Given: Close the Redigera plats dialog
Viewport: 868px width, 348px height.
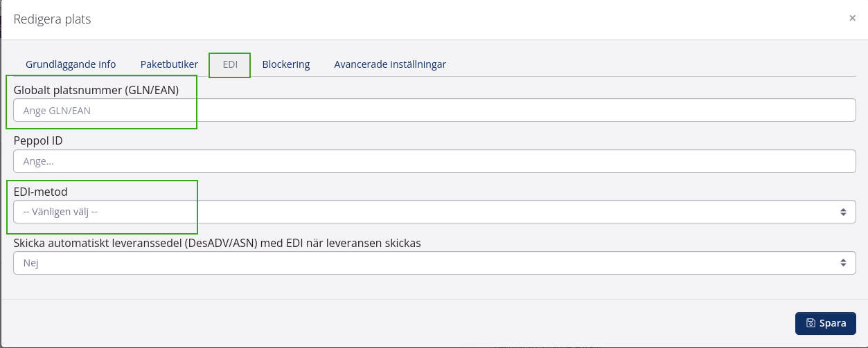Looking at the screenshot, I should tap(852, 19).
